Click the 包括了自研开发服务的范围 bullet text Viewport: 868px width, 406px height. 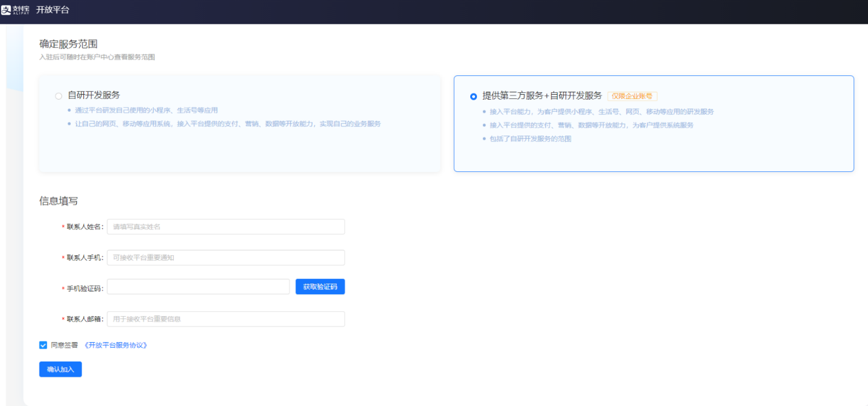[x=530, y=139]
